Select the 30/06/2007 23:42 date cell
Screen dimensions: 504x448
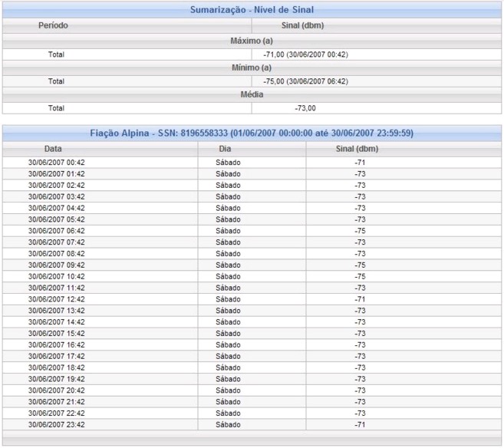click(x=57, y=424)
